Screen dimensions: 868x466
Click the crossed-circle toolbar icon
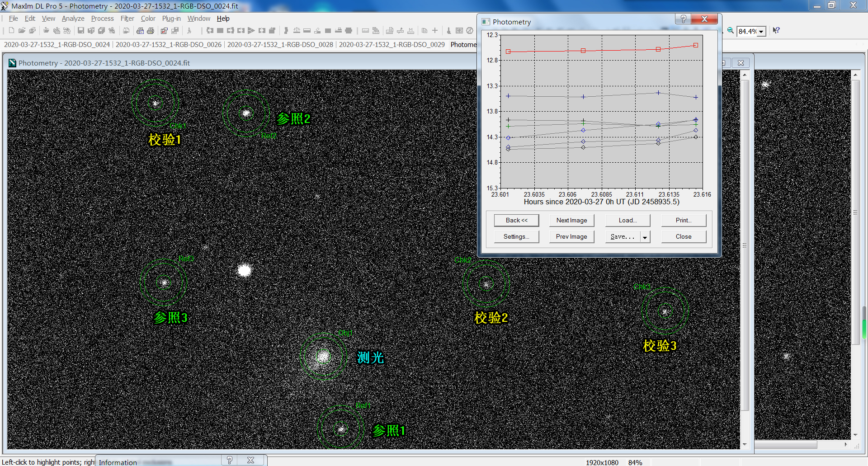(470, 31)
